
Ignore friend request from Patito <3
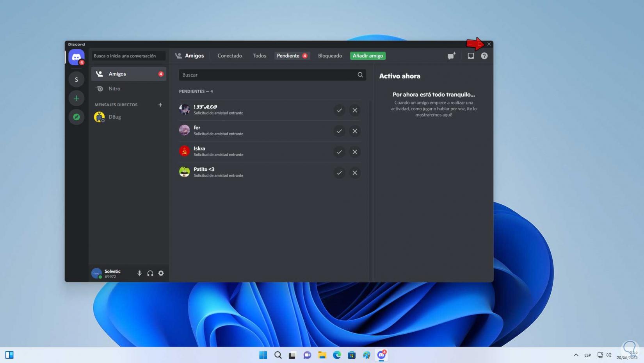(355, 173)
